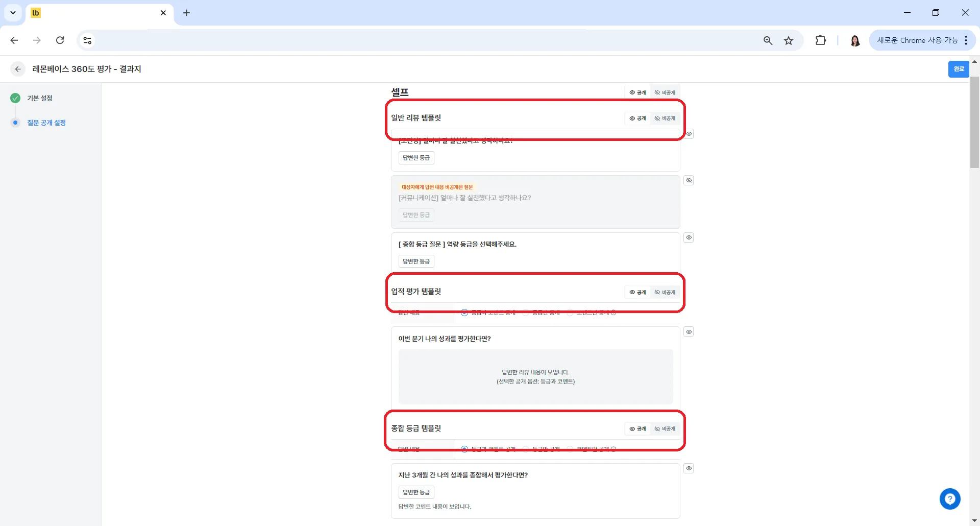Click 답변한 등급 chip under the '지난 3개월 간' question
This screenshot has width=980, height=526.
pyautogui.click(x=416, y=492)
